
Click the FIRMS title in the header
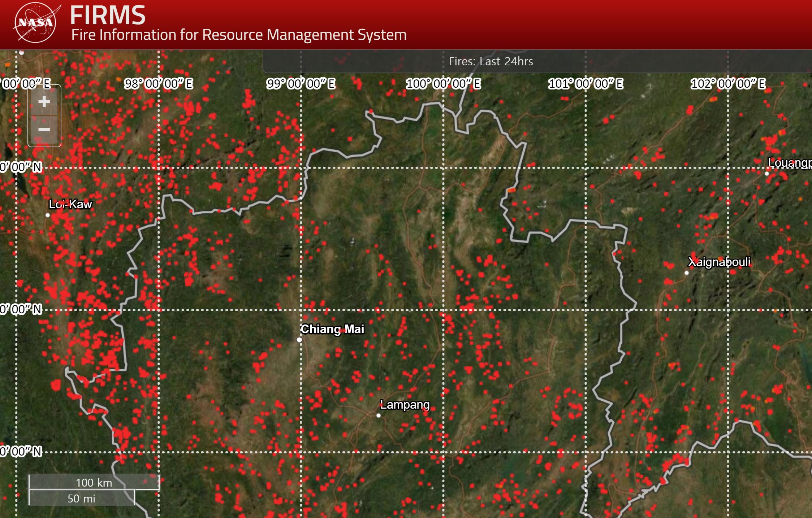(x=108, y=15)
